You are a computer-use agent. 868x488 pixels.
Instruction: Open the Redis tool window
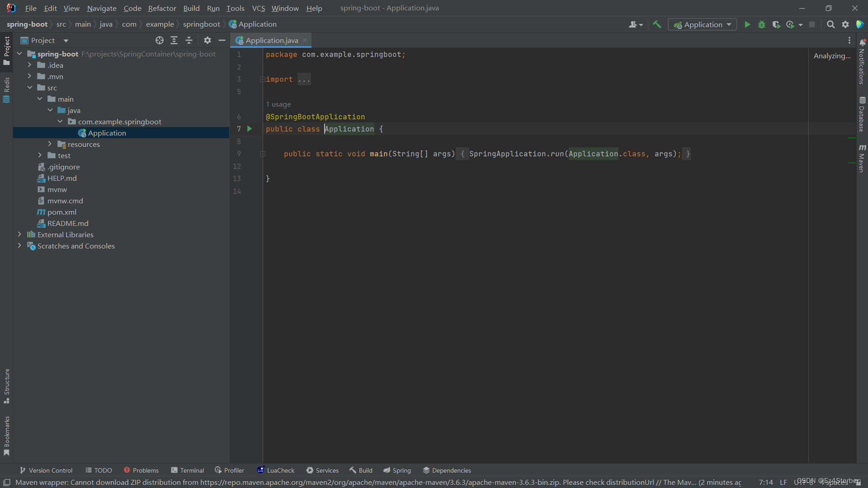(x=6, y=89)
